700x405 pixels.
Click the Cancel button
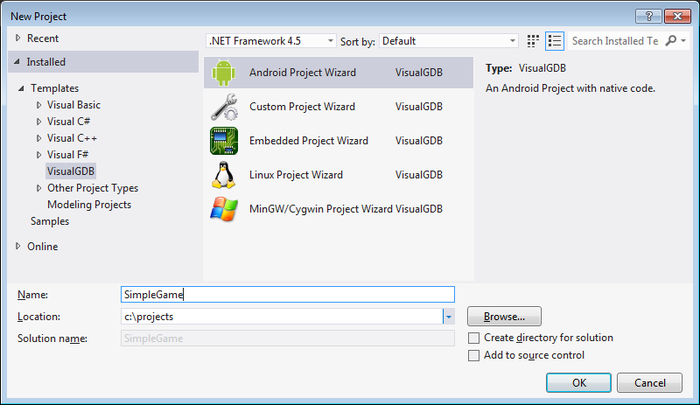(x=650, y=383)
